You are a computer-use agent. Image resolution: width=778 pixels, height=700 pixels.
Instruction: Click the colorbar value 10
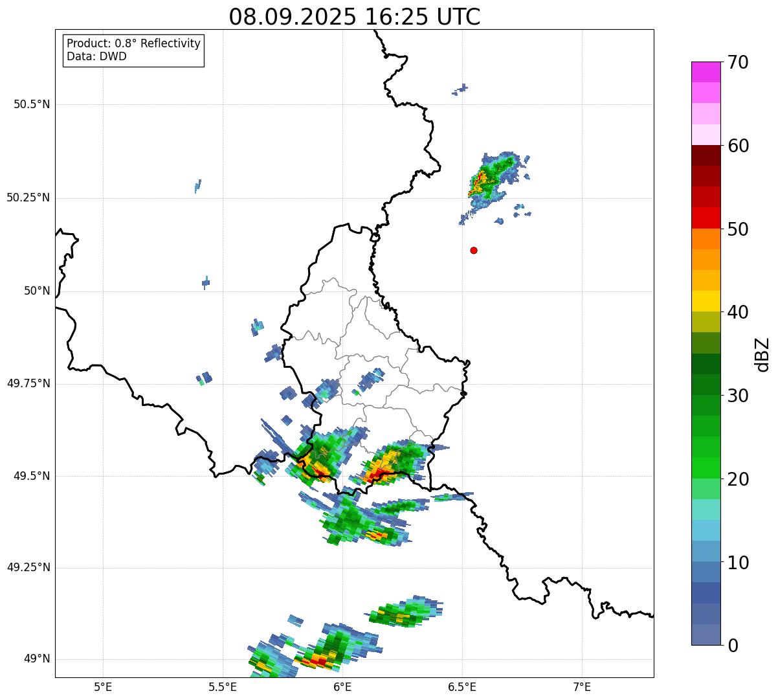click(737, 563)
